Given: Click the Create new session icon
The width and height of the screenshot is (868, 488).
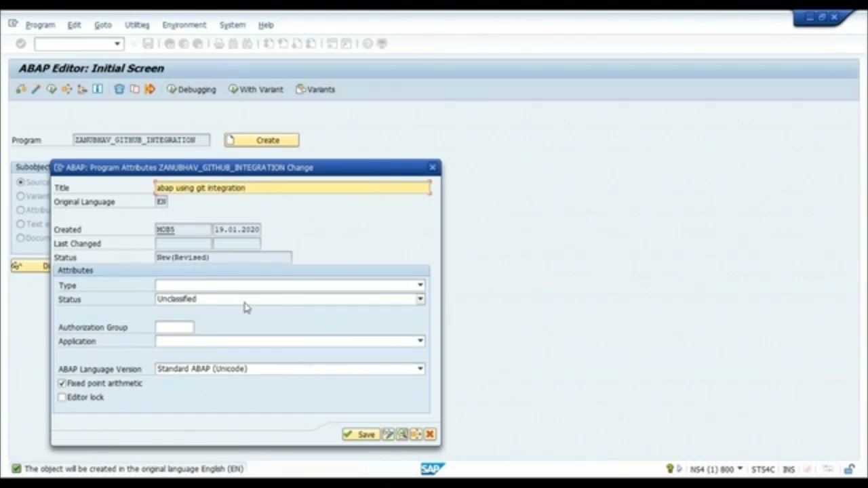Looking at the screenshot, I should pos(332,43).
